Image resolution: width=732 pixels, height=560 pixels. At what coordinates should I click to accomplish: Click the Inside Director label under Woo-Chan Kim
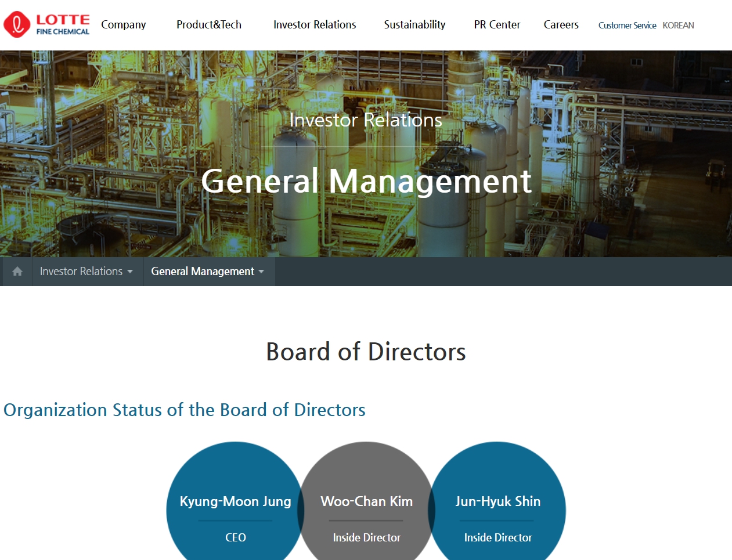pyautogui.click(x=366, y=537)
